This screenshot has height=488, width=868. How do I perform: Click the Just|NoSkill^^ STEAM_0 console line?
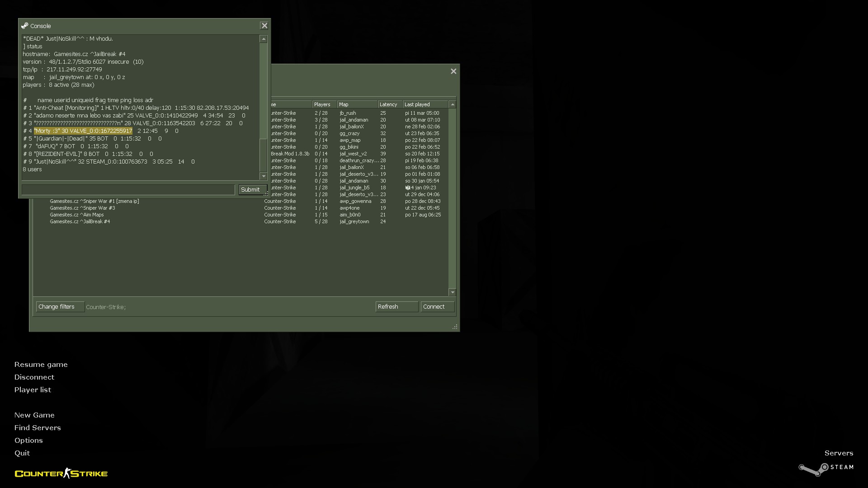(x=109, y=162)
